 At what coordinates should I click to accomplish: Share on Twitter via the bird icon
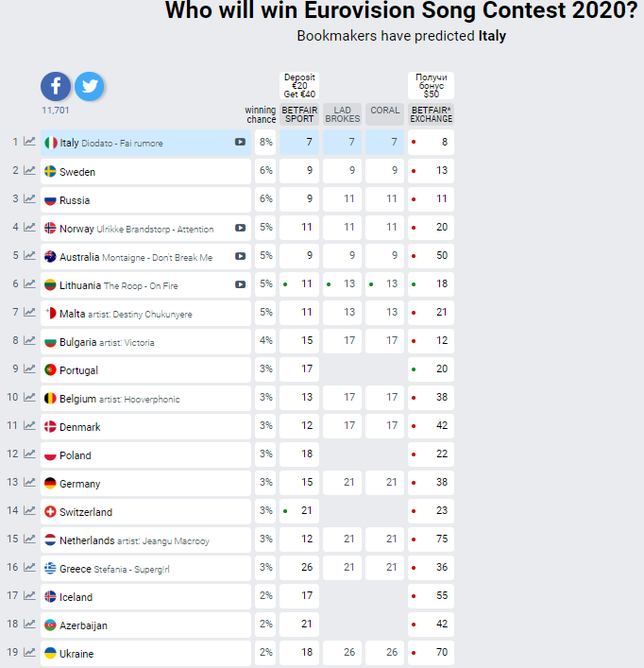point(90,87)
